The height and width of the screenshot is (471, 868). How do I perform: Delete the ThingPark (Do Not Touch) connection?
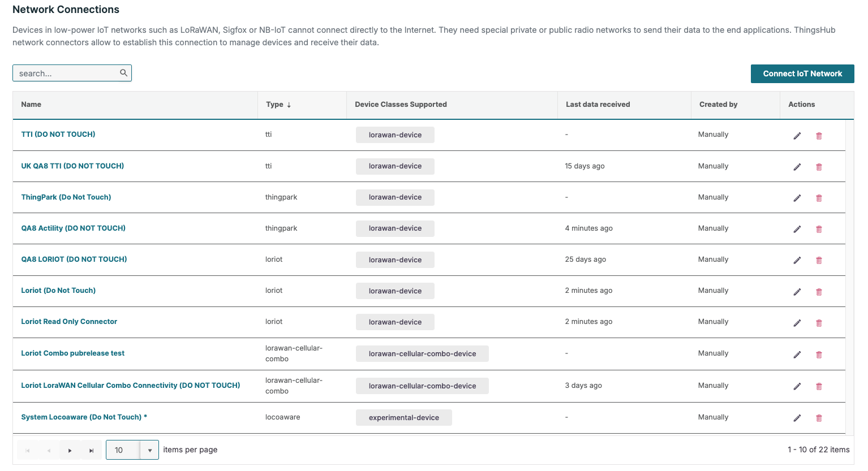pyautogui.click(x=819, y=198)
